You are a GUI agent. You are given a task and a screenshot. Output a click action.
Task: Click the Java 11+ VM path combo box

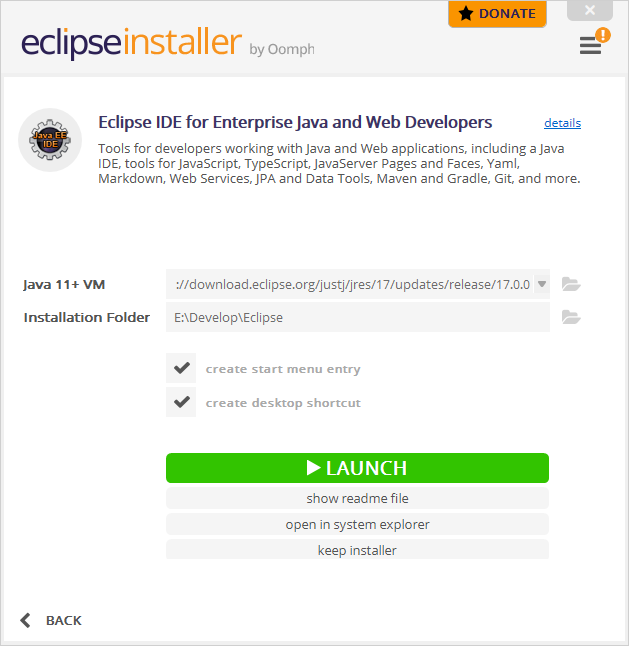coord(358,284)
